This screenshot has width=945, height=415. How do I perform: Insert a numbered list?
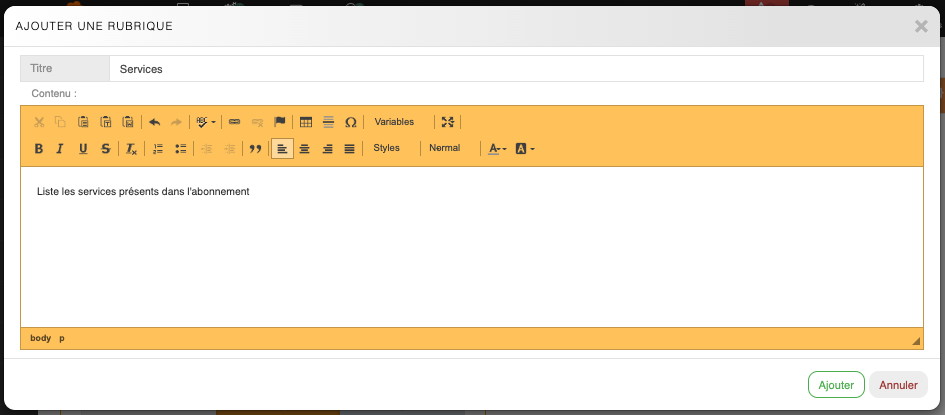[x=158, y=149]
